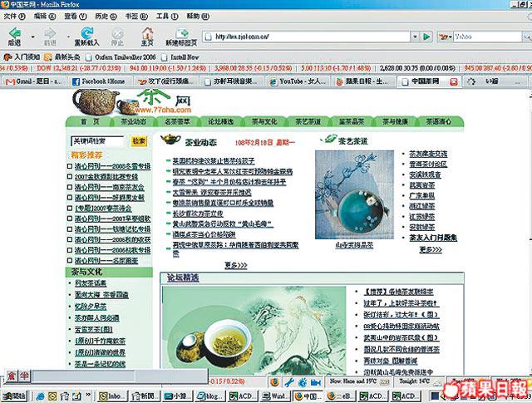
Task: Expand the URL address bar dropdown
Action: pyautogui.click(x=412, y=37)
